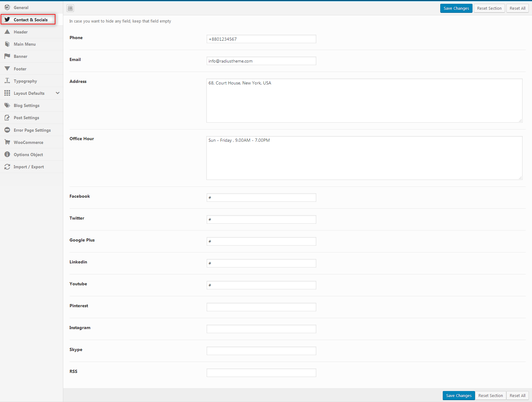
Task: Focus the Google Plus URL field
Action: click(x=261, y=242)
